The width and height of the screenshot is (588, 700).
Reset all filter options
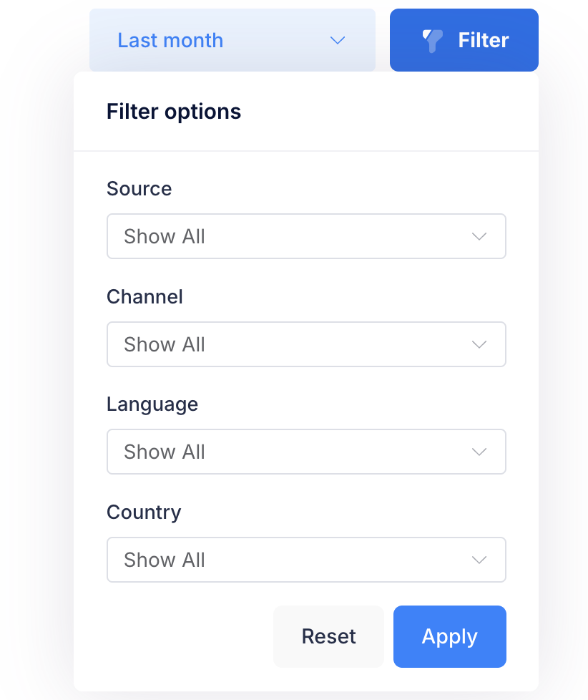point(328,636)
